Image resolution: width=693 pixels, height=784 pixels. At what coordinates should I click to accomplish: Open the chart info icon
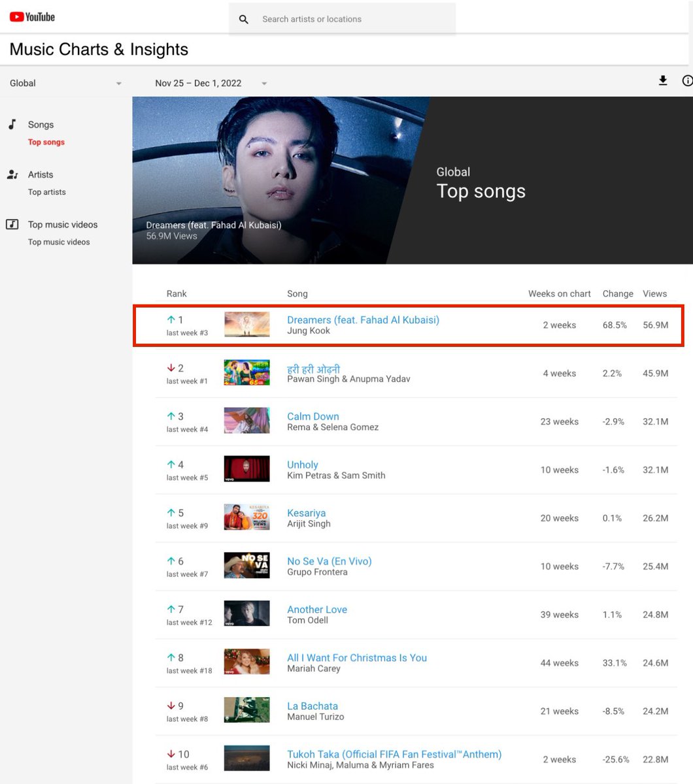coord(687,81)
